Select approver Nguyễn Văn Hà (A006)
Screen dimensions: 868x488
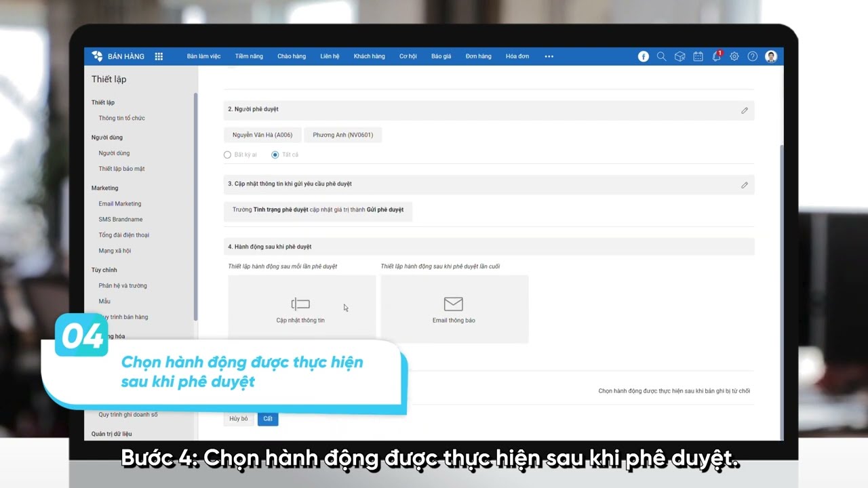(262, 135)
